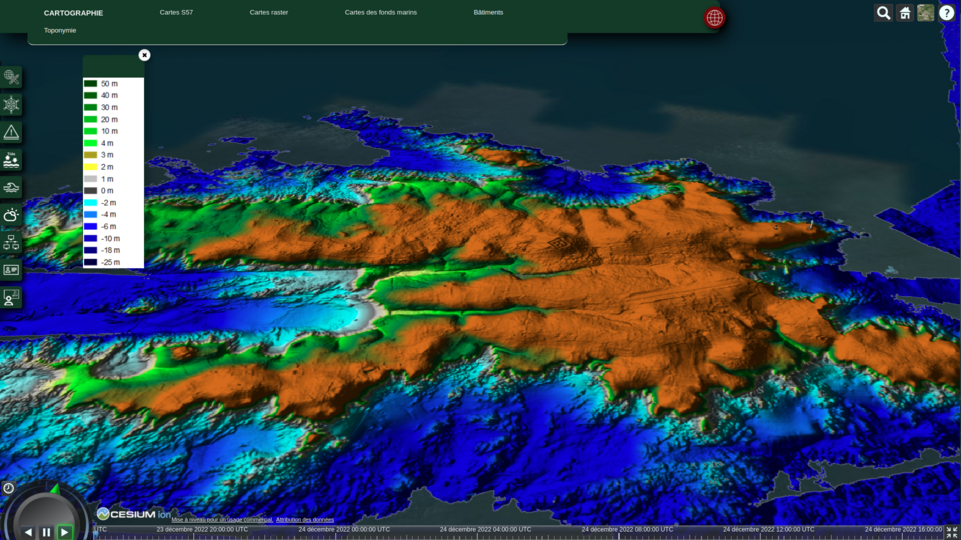This screenshot has height=540, width=961.
Task: Jump timeline to 23 décembre 20:00:00 UTC
Action: pos(202,530)
